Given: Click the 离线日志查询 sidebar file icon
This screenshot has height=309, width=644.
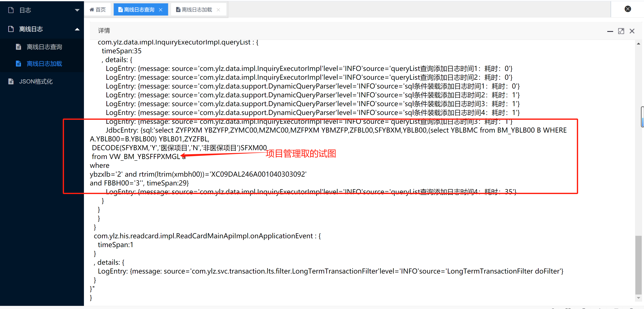Looking at the screenshot, I should 18,47.
